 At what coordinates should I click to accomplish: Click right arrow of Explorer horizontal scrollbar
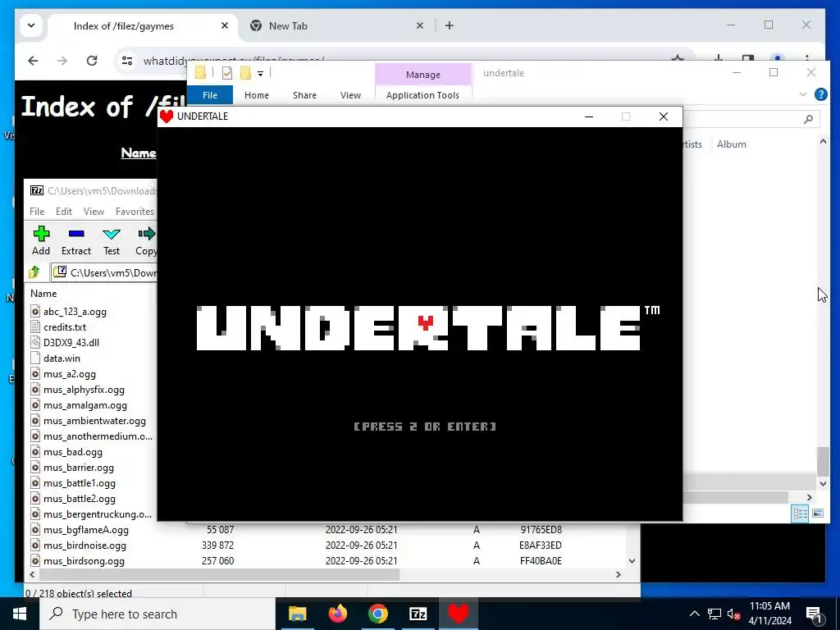(810, 497)
